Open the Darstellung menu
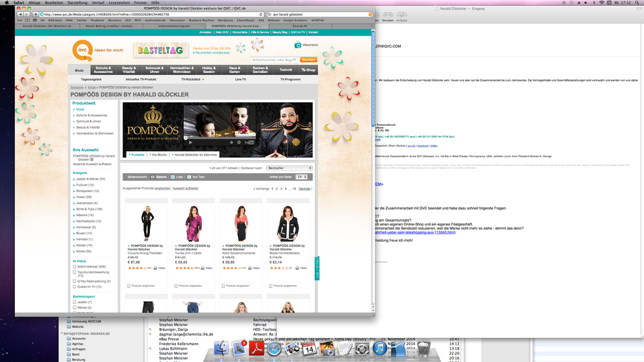 pos(77,3)
